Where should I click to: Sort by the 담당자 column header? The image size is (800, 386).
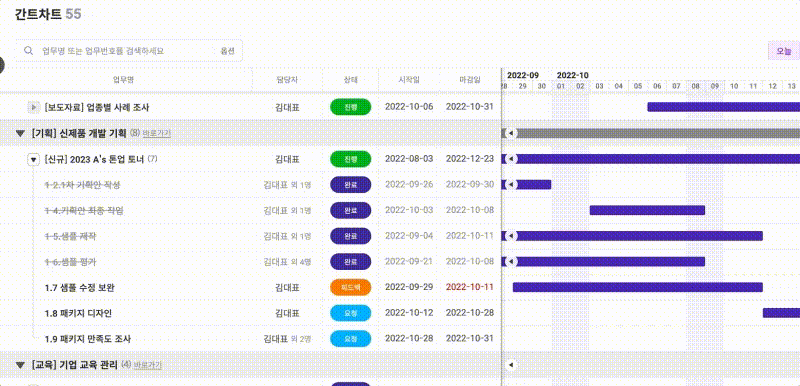[287, 80]
